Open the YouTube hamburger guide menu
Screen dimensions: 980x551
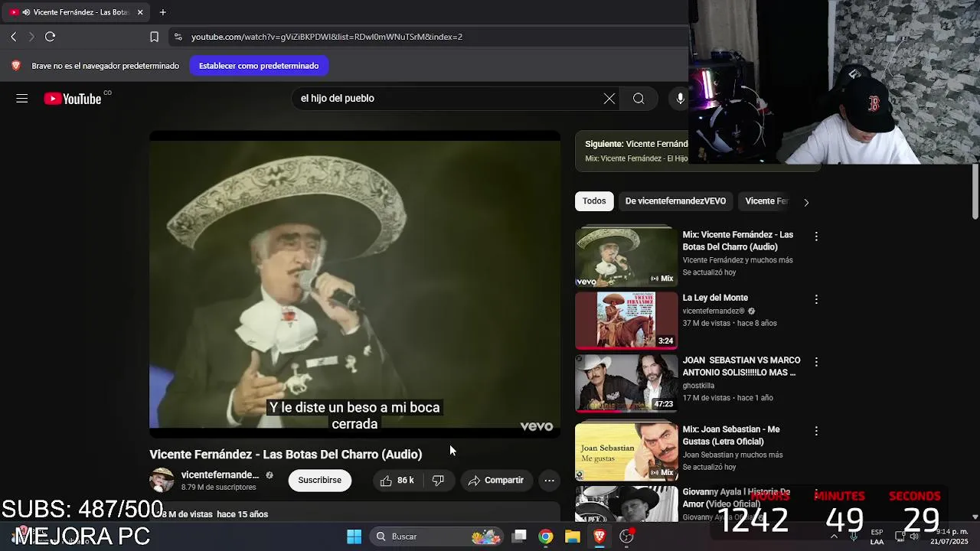[x=21, y=98]
